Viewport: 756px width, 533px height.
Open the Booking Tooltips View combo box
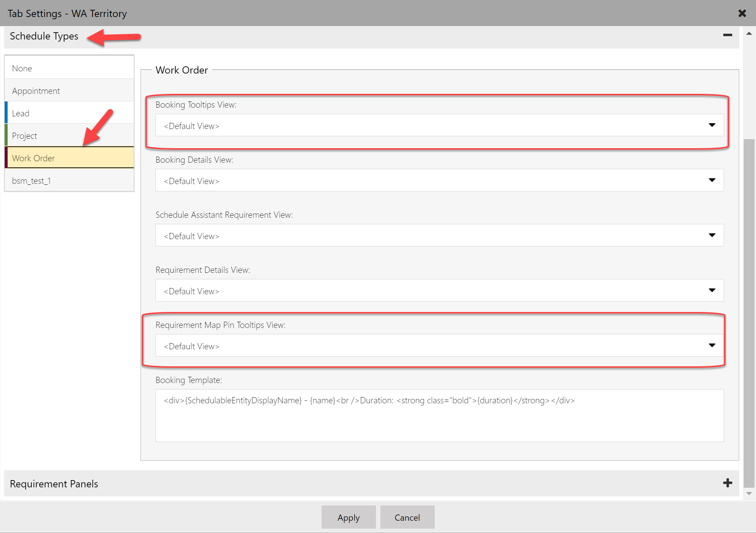click(x=399, y=125)
